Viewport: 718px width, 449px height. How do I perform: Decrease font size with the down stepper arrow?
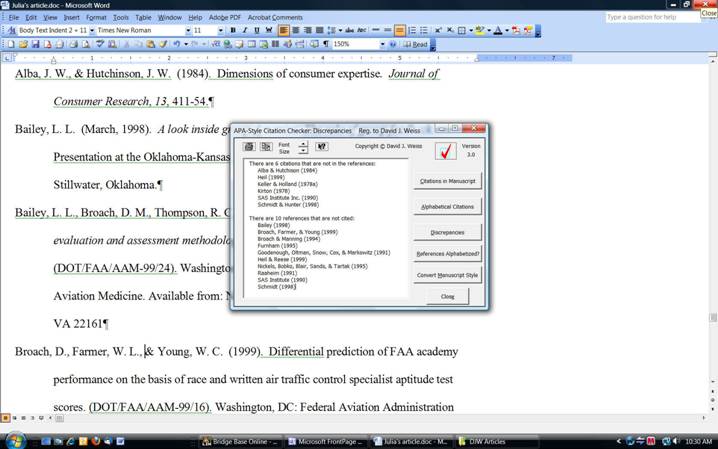click(x=303, y=150)
